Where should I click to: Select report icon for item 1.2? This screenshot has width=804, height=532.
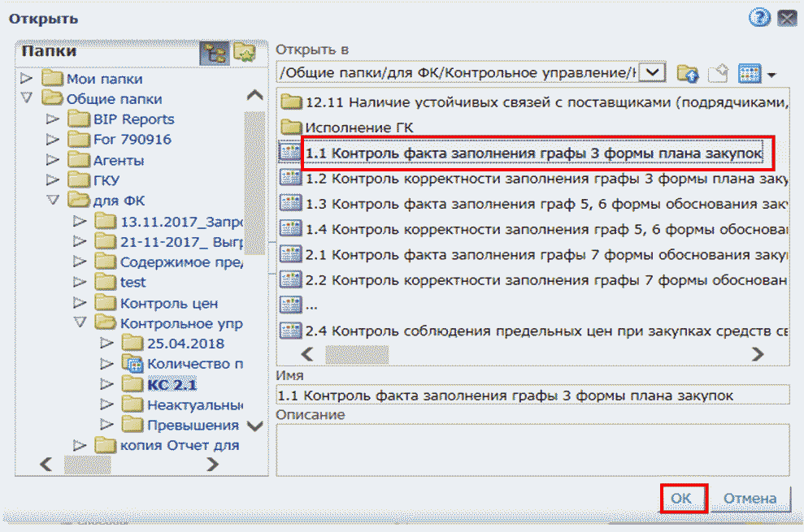coord(290,178)
